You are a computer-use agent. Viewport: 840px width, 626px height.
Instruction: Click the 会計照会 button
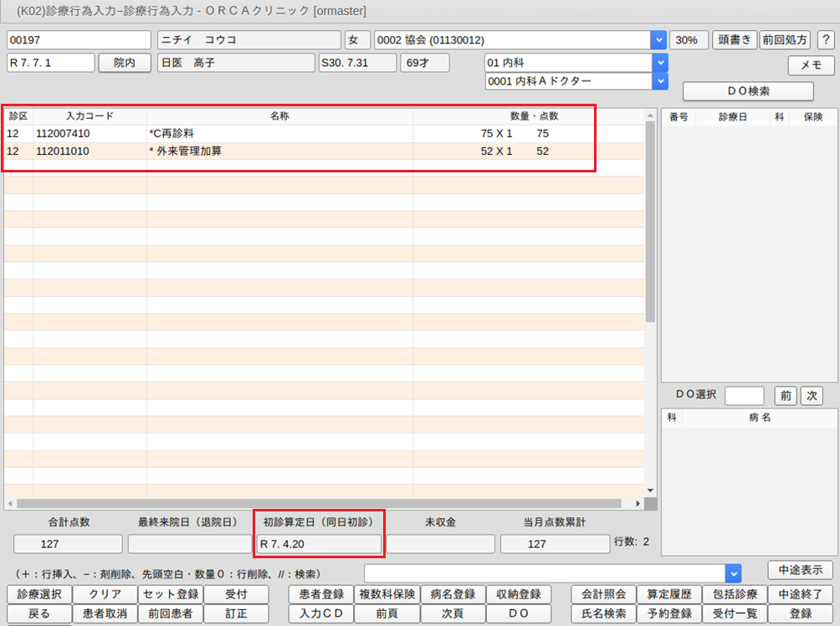point(603,594)
